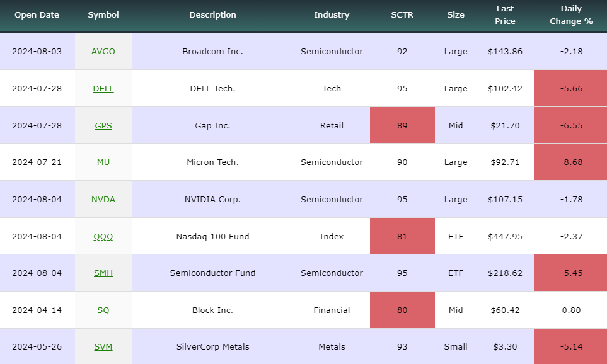
Task: Select the Gap Inc. description cell
Action: pyautogui.click(x=212, y=126)
